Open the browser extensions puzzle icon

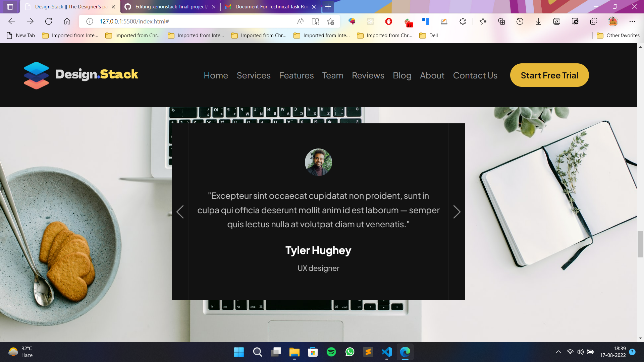463,21
